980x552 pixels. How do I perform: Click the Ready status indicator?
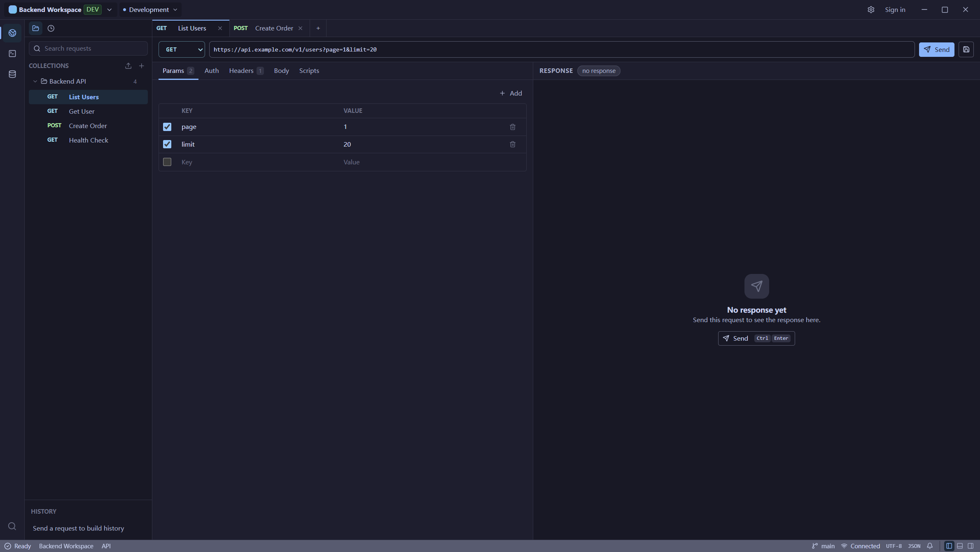click(x=18, y=546)
